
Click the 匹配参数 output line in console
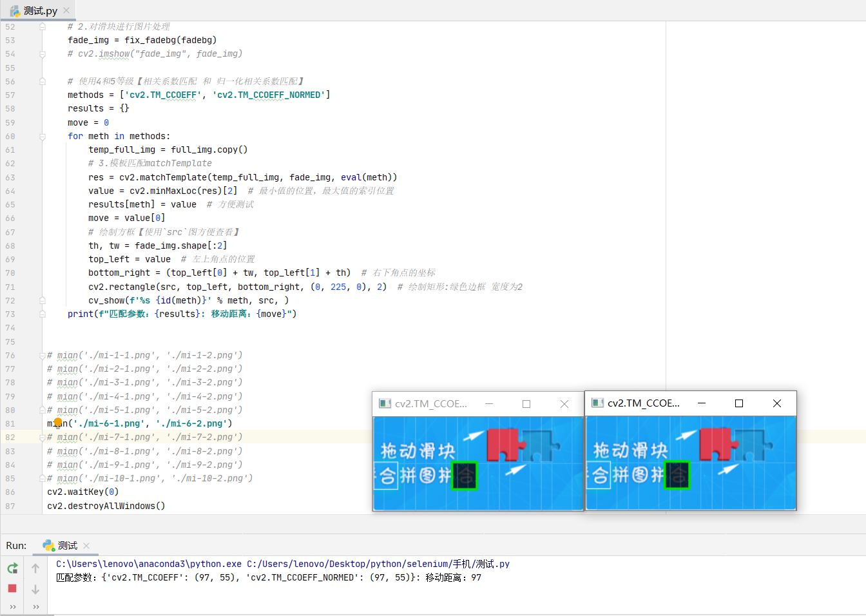pos(268,577)
